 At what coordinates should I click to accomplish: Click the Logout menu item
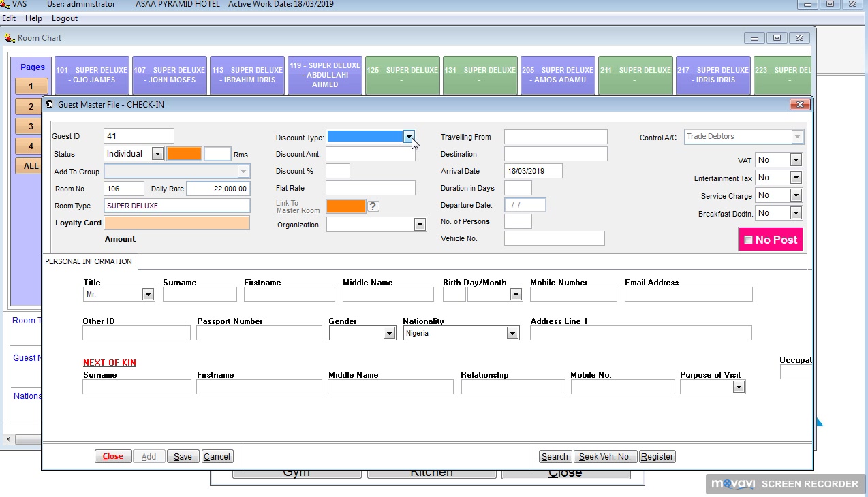pos(65,18)
